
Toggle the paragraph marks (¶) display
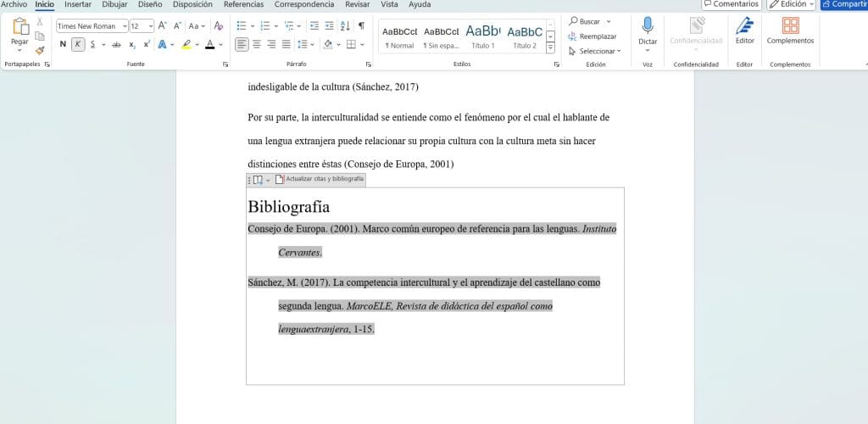point(361,25)
